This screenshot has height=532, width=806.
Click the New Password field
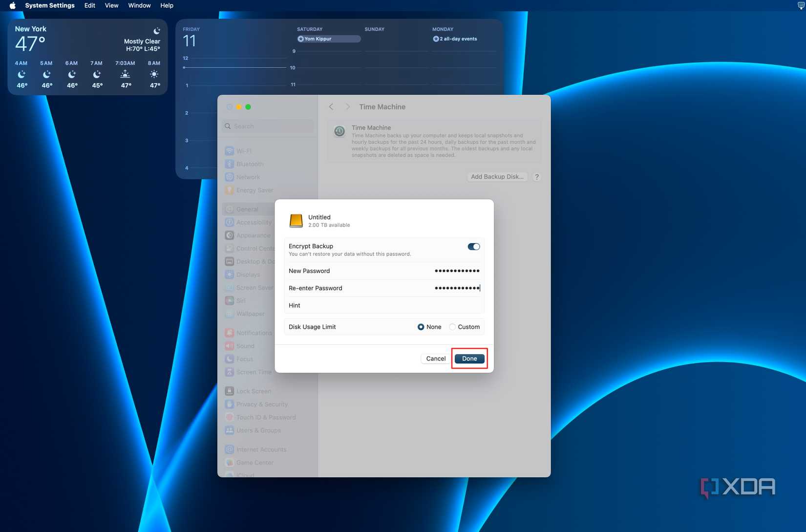click(x=384, y=271)
